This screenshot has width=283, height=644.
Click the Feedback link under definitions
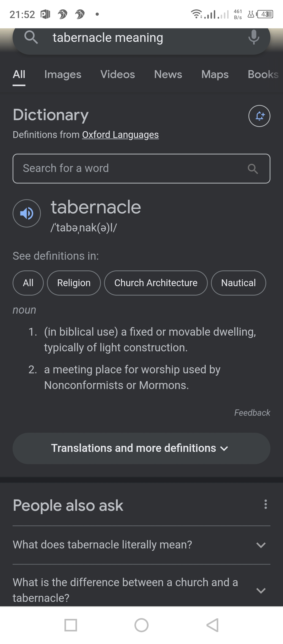point(252,413)
